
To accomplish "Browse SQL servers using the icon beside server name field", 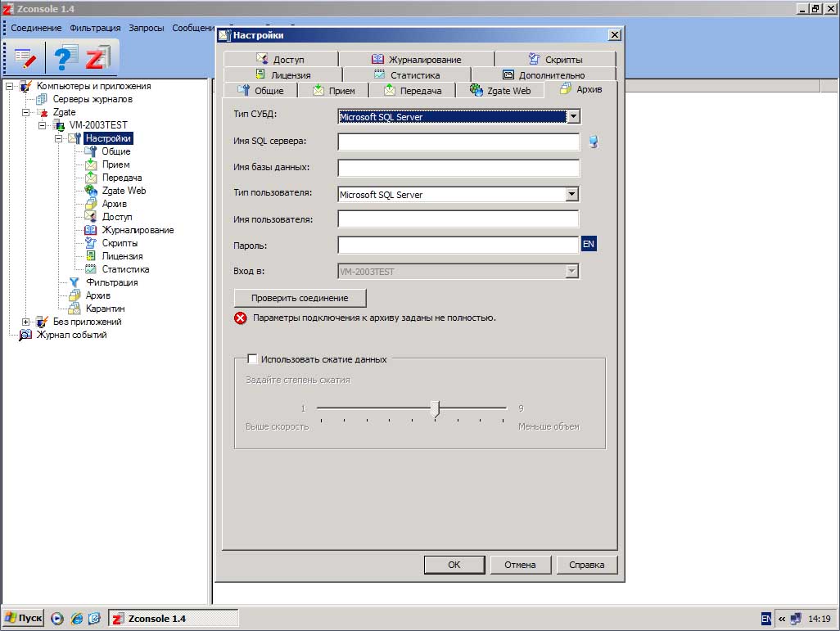I will tap(593, 142).
